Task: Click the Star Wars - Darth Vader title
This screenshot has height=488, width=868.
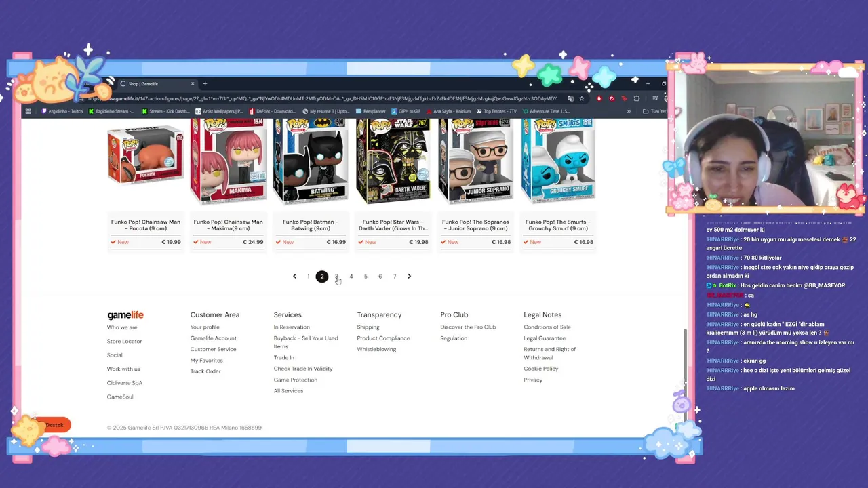Action: [x=393, y=225]
